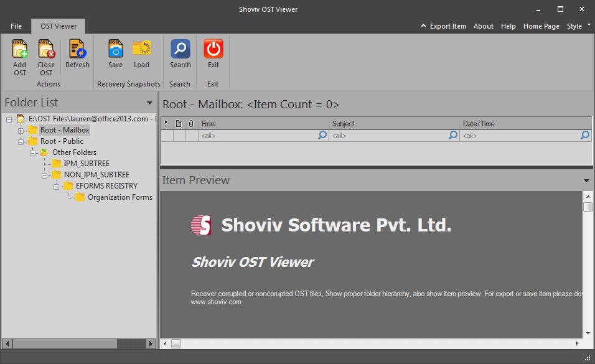Open the Home Page menu item
595x364 pixels.
[541, 26]
